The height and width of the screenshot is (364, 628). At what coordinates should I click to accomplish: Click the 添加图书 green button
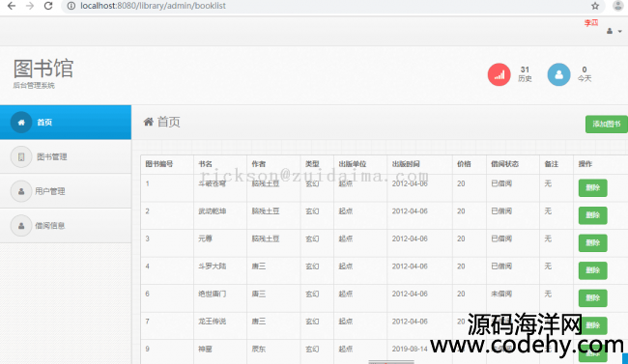[x=607, y=125]
